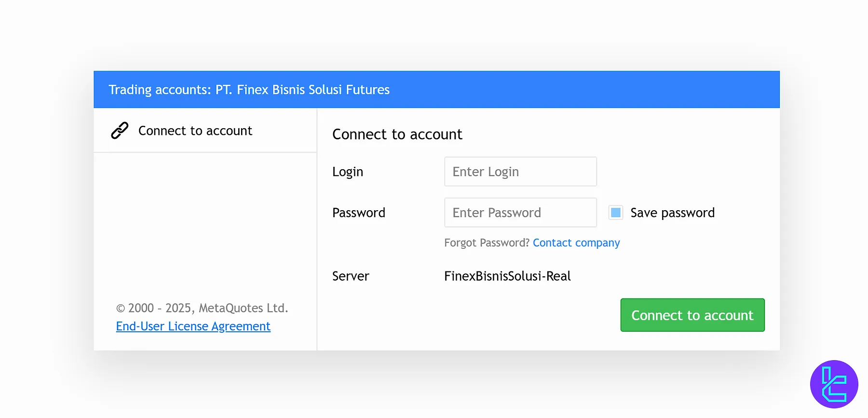The width and height of the screenshot is (868, 418).
Task: Click the FinexBisnisSolusi-Real server name
Action: (507, 276)
